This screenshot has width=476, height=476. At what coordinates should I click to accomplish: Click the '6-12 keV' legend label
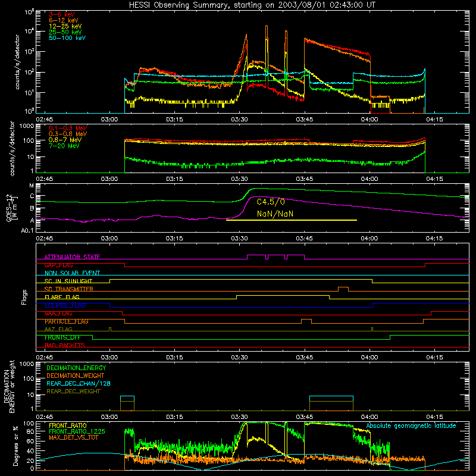[64, 20]
